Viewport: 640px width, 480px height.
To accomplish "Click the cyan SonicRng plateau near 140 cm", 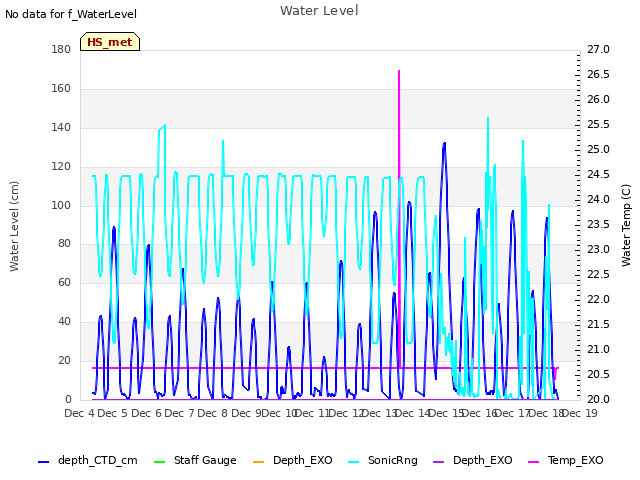I will (162, 128).
